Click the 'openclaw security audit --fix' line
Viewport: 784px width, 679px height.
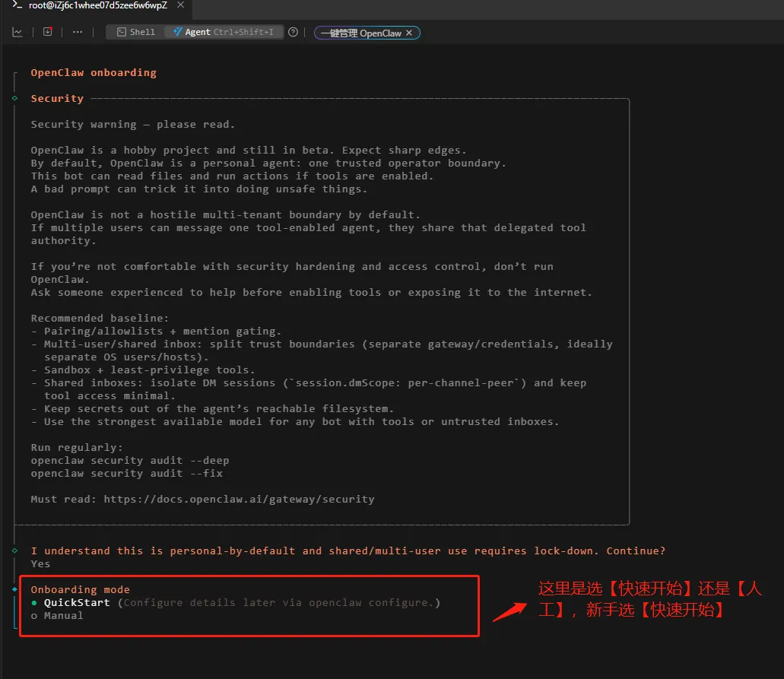click(x=126, y=474)
